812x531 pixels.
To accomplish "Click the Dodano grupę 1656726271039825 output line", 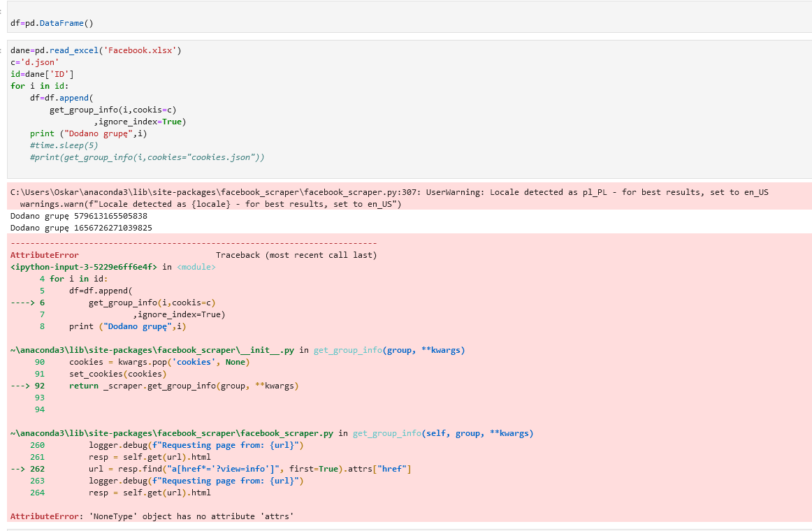I will click(x=80, y=227).
